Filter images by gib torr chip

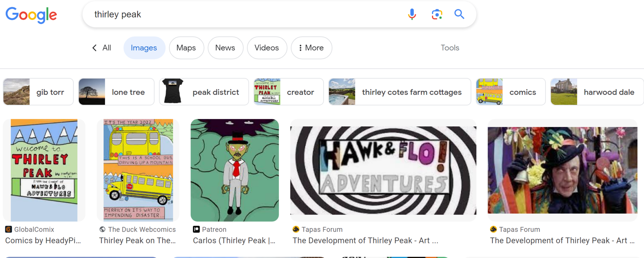(x=38, y=92)
